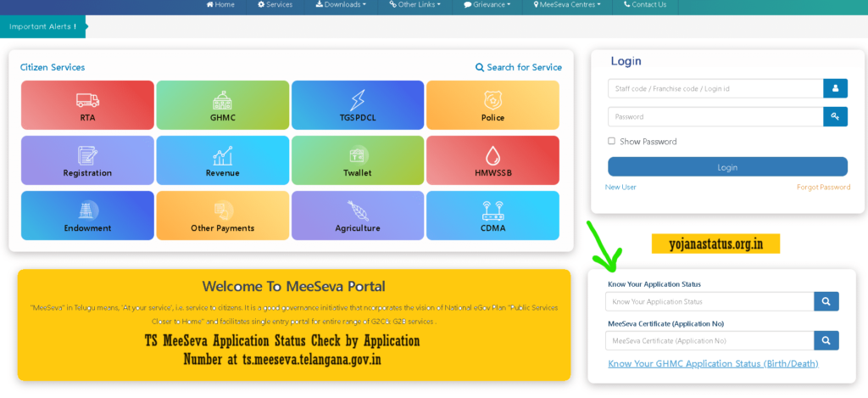Click the Staff code / Login id field
Viewport: 868px width, 398px height.
pos(715,88)
